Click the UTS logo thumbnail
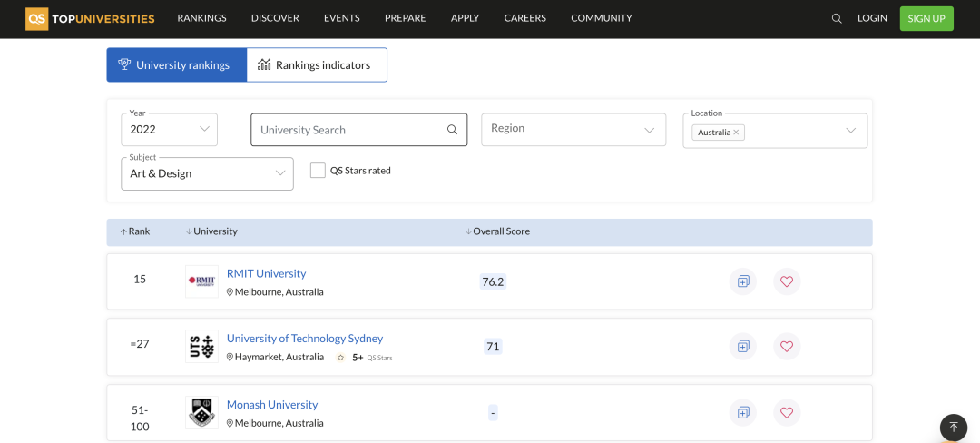 click(201, 346)
